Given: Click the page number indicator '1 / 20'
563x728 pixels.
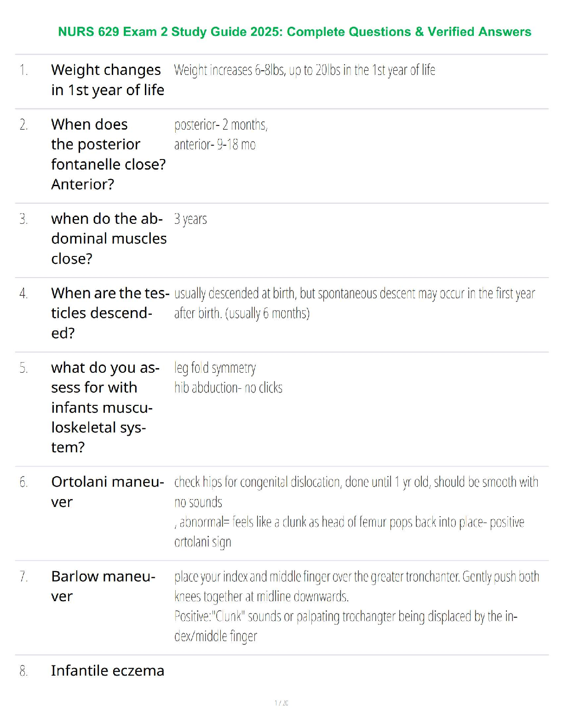Looking at the screenshot, I should pos(281,703).
